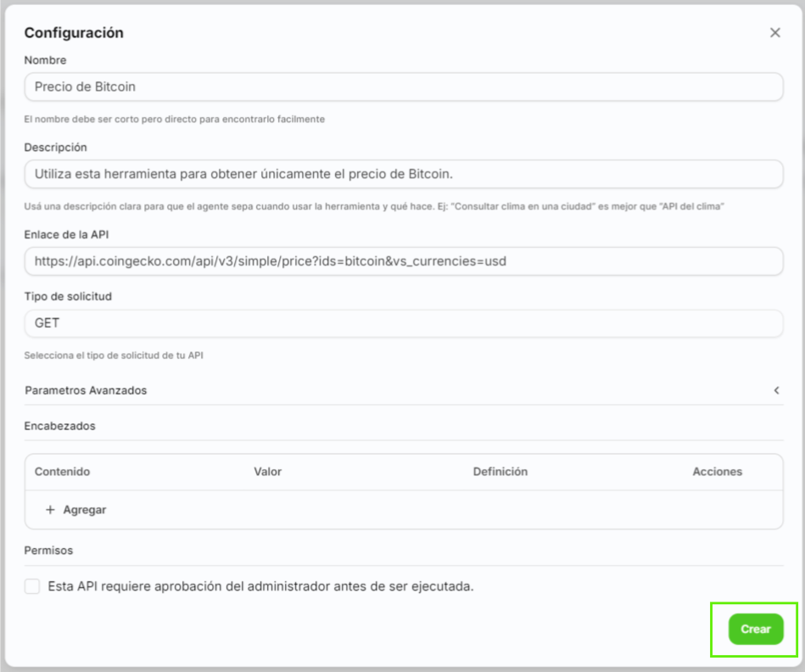Select the Enlace de la API URL field
This screenshot has width=805, height=672.
click(403, 261)
